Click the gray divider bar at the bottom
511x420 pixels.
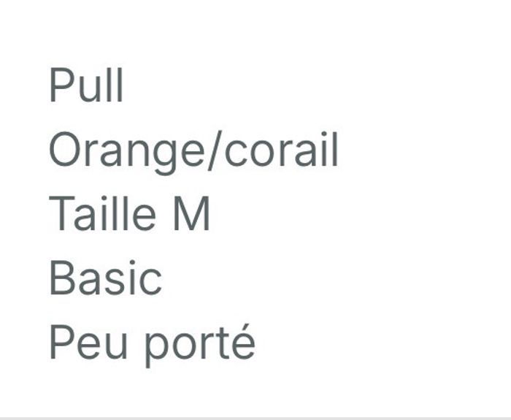pos(255,418)
